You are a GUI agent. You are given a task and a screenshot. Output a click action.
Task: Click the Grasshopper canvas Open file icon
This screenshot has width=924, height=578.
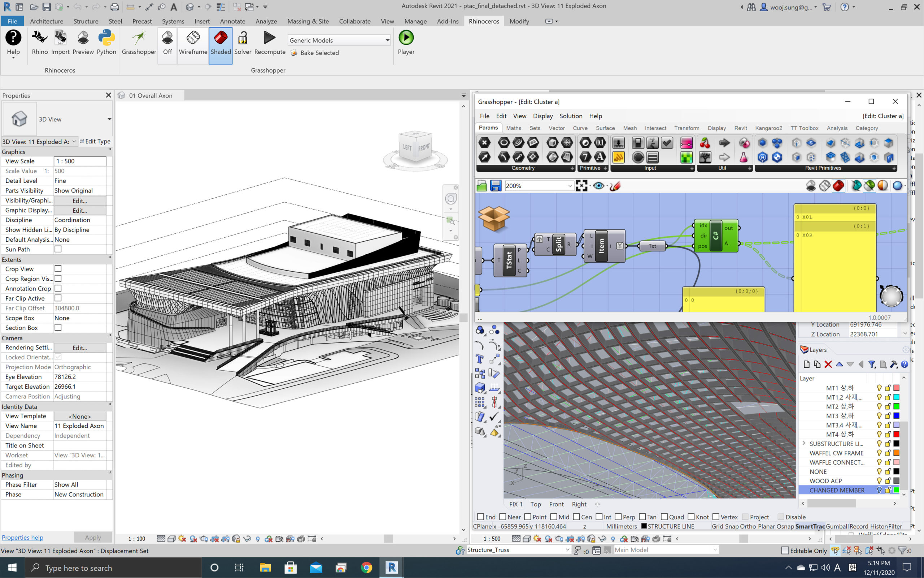(482, 186)
